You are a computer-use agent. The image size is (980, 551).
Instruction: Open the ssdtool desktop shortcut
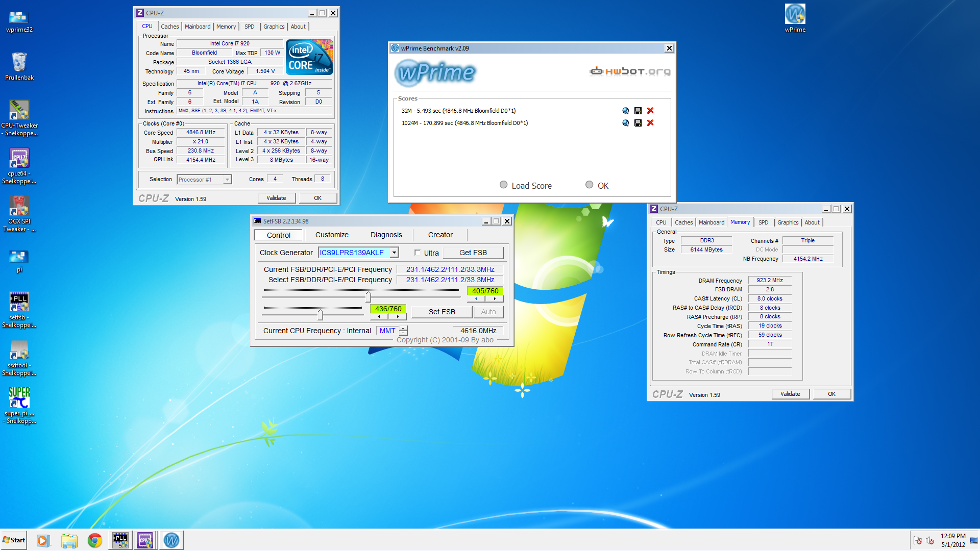click(x=19, y=358)
